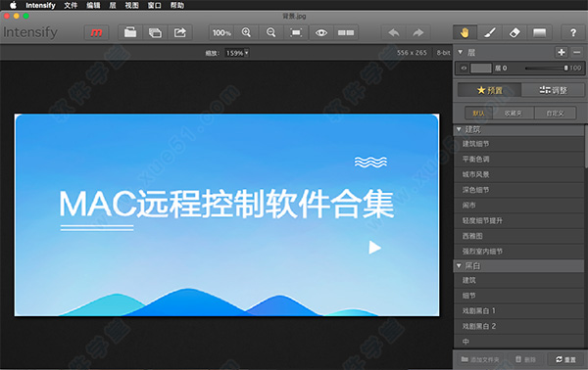Click the fit to screen icon
The width and height of the screenshot is (588, 370).
[296, 33]
